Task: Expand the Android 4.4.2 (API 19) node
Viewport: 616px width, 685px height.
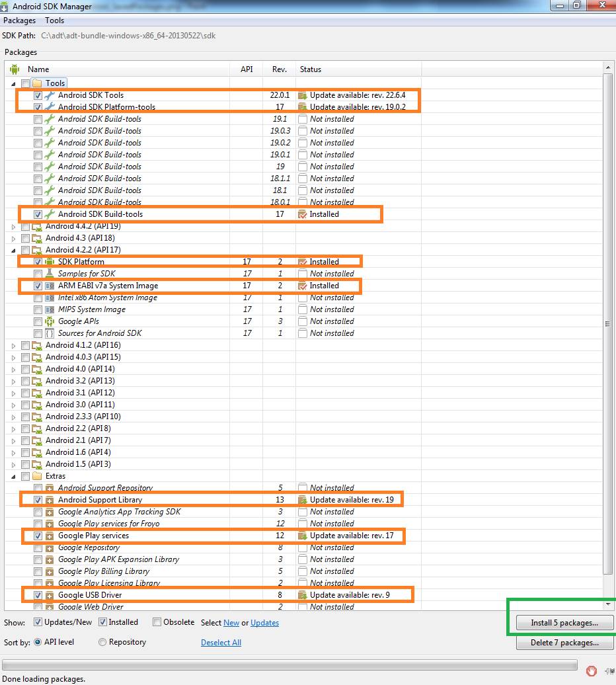Action: [13, 227]
